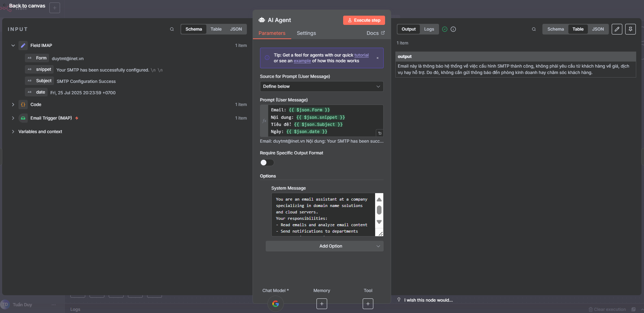The image size is (644, 313).
Task: Click the output info circle icon
Action: click(x=453, y=29)
